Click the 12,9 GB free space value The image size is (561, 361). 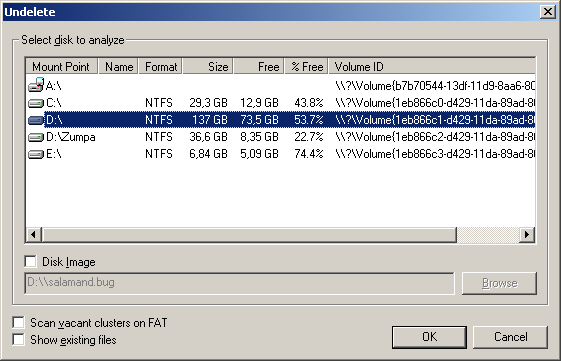tap(259, 103)
